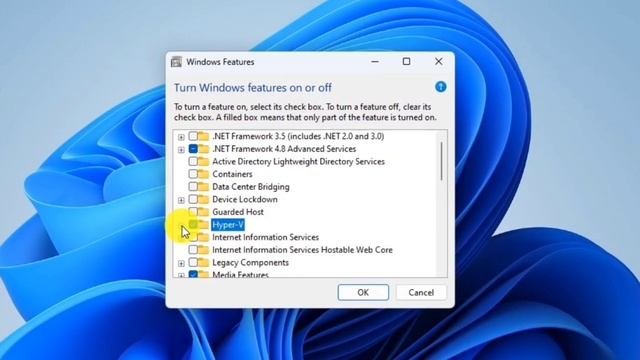Tick the Hyper-V checkbox

(x=193, y=225)
